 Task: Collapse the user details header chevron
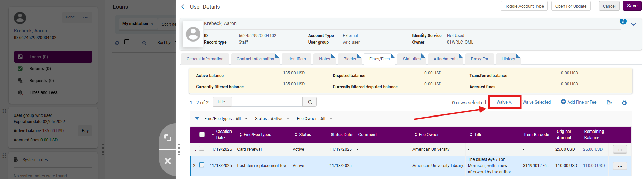coord(634,24)
